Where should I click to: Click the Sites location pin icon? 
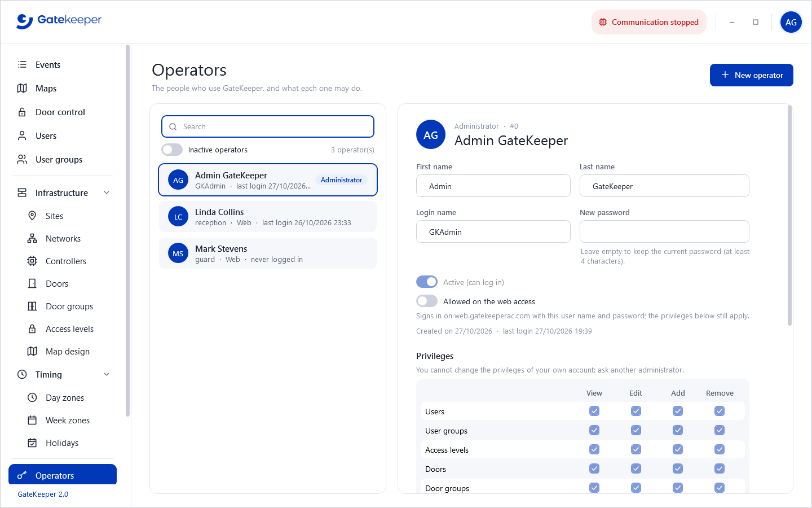(32, 216)
